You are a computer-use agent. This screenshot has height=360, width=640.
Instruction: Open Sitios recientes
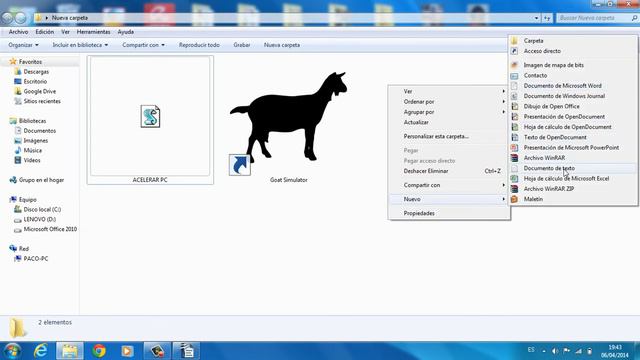pos(38,101)
